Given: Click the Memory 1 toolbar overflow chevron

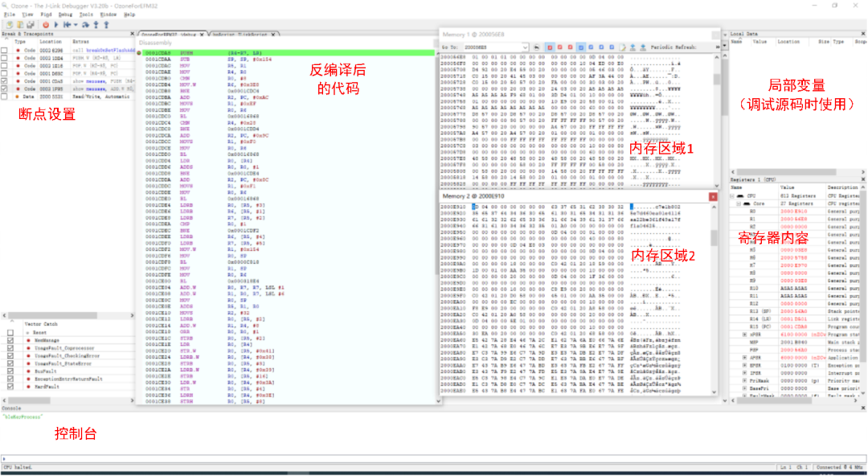Looking at the screenshot, I should point(718,47).
